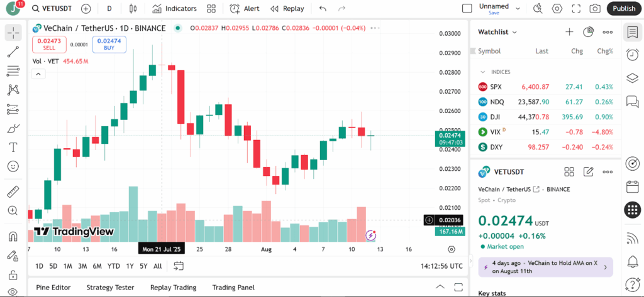Open the Unnamed layout dropdown
This screenshot has width=644, height=297.
tap(518, 8)
